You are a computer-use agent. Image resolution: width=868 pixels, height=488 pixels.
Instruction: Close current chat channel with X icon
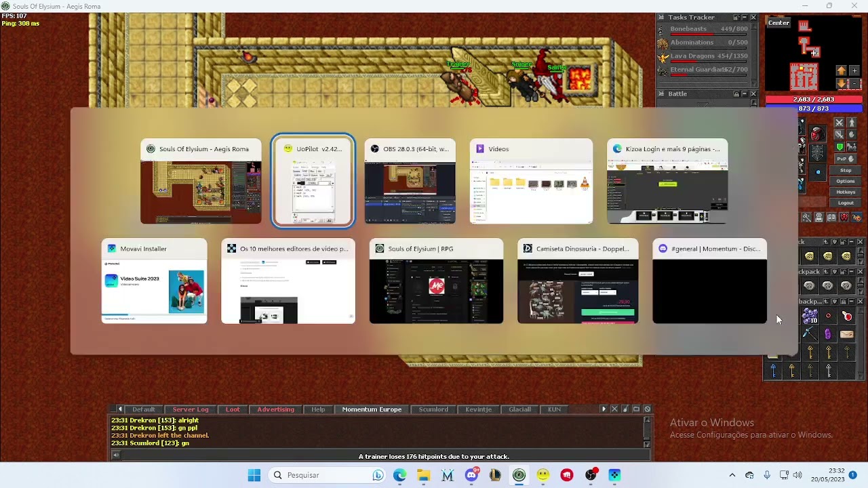coord(614,409)
